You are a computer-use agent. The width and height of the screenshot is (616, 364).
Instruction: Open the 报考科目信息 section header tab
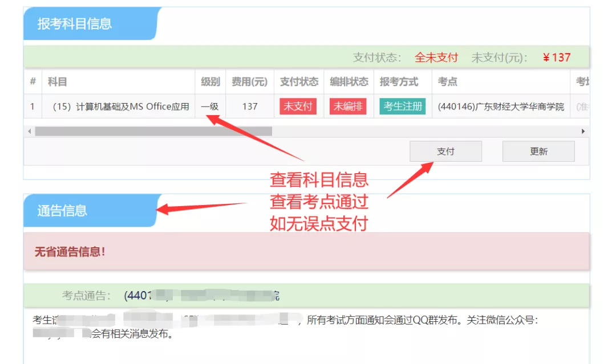[x=92, y=23]
